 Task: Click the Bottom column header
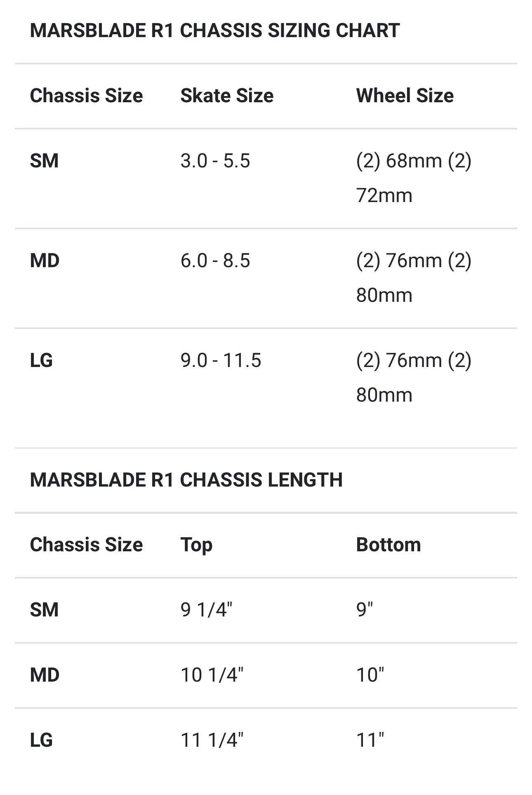(388, 545)
